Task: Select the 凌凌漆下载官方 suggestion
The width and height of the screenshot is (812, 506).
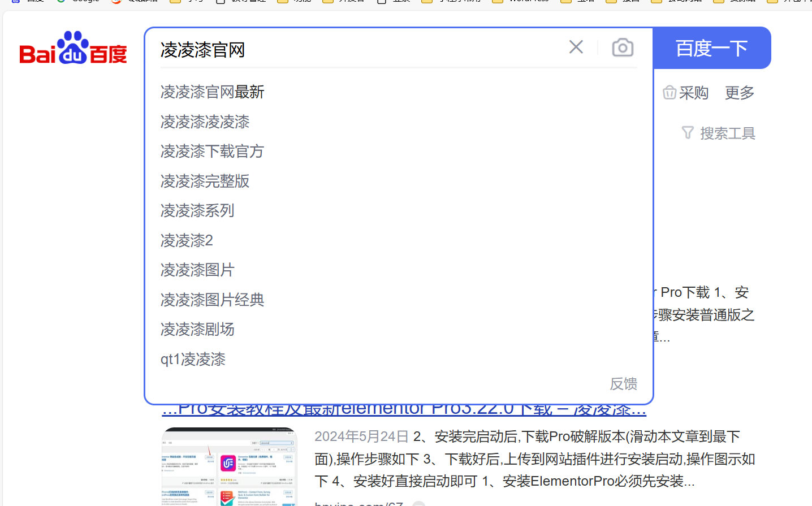Action: pos(212,152)
